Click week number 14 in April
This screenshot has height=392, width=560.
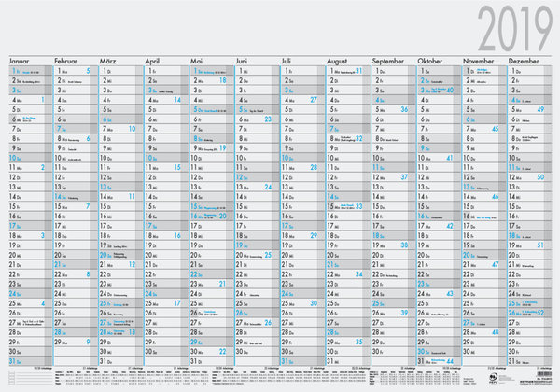click(178, 100)
